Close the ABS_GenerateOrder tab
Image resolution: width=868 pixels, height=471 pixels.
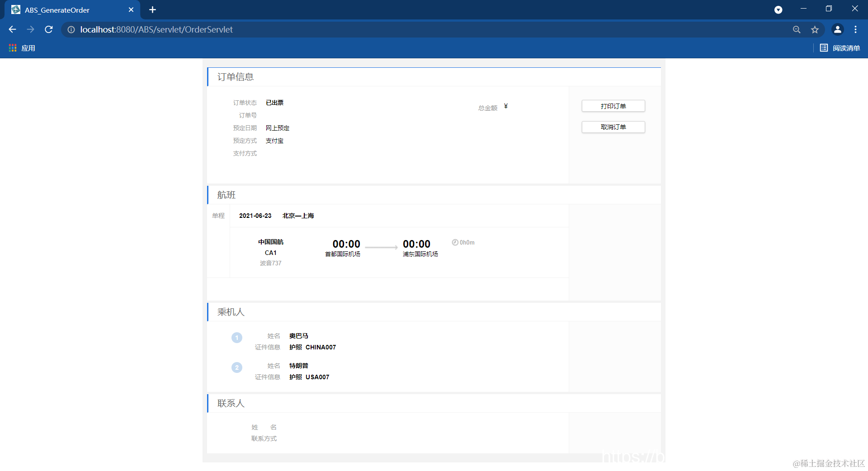click(x=131, y=9)
